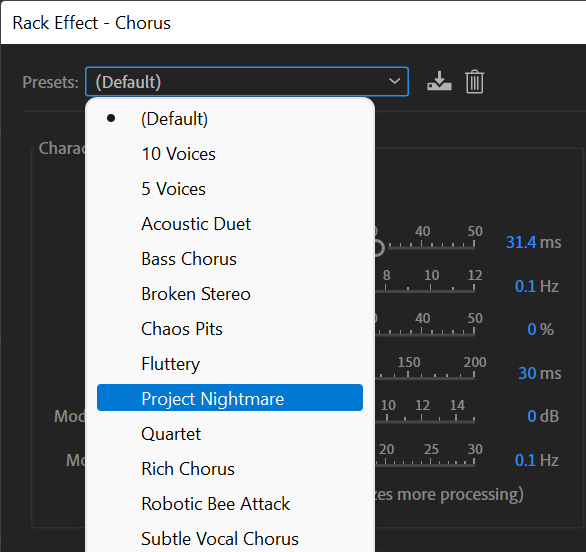The image size is (586, 552).
Task: Select the highlighted Project Nightmare preset
Action: [230, 398]
